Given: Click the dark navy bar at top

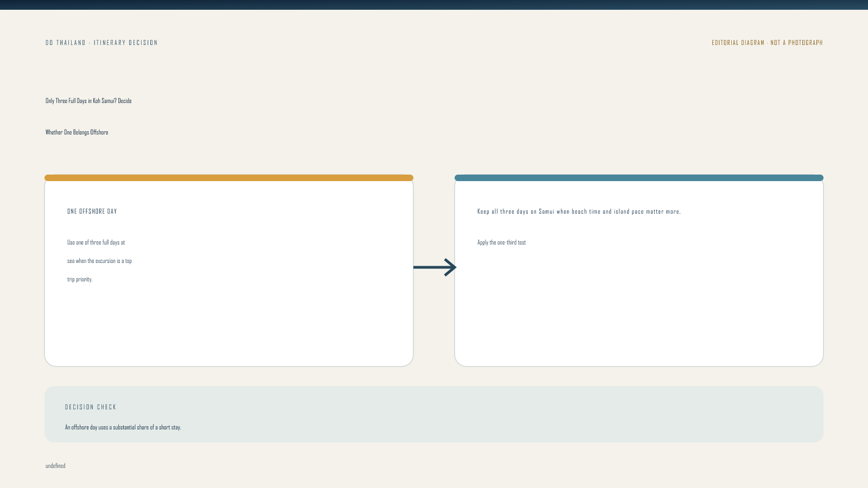Looking at the screenshot, I should point(434,5).
